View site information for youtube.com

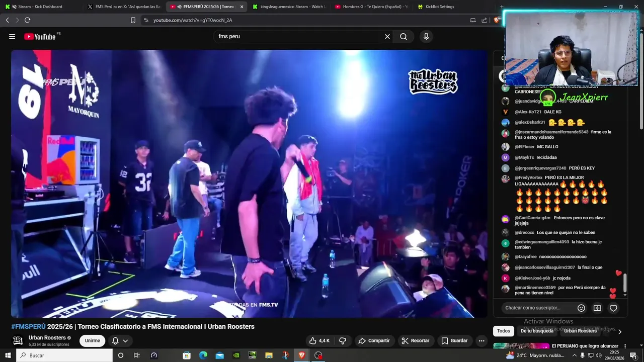tap(146, 20)
